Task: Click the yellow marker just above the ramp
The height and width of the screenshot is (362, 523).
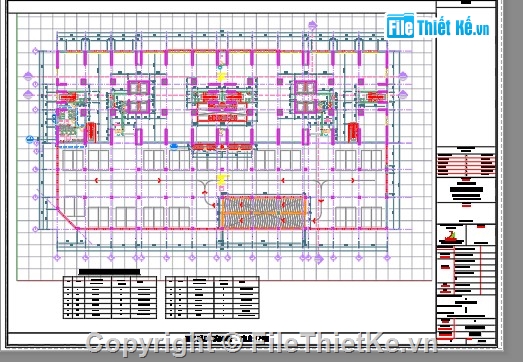Action: tap(222, 179)
